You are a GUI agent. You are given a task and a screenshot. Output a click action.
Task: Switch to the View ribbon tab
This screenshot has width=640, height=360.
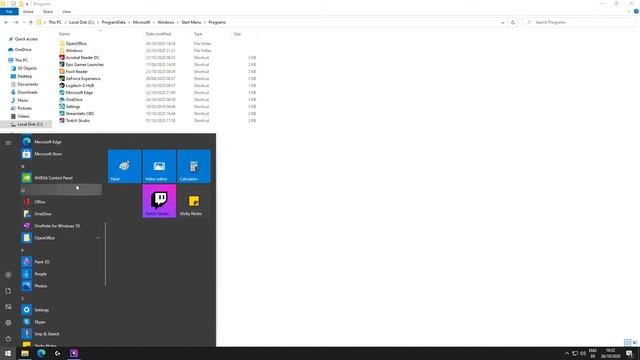(67, 11)
